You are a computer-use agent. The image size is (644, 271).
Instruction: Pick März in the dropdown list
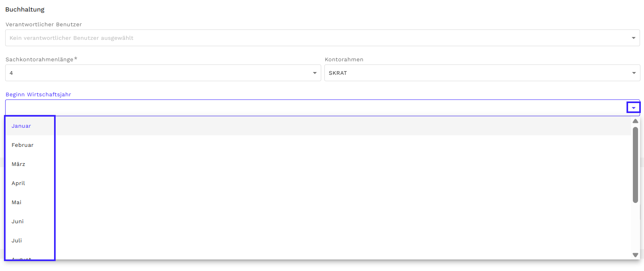click(18, 164)
